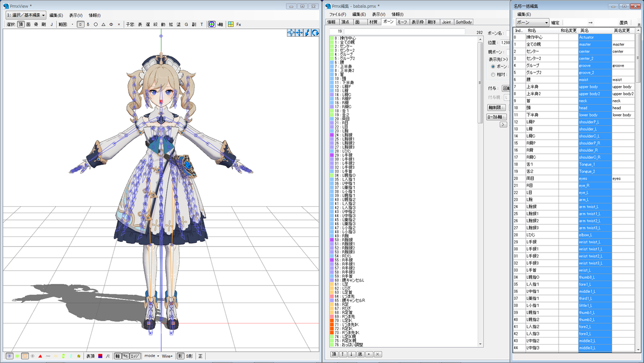Open the mode dropdown in bottom toolbar

point(152,356)
